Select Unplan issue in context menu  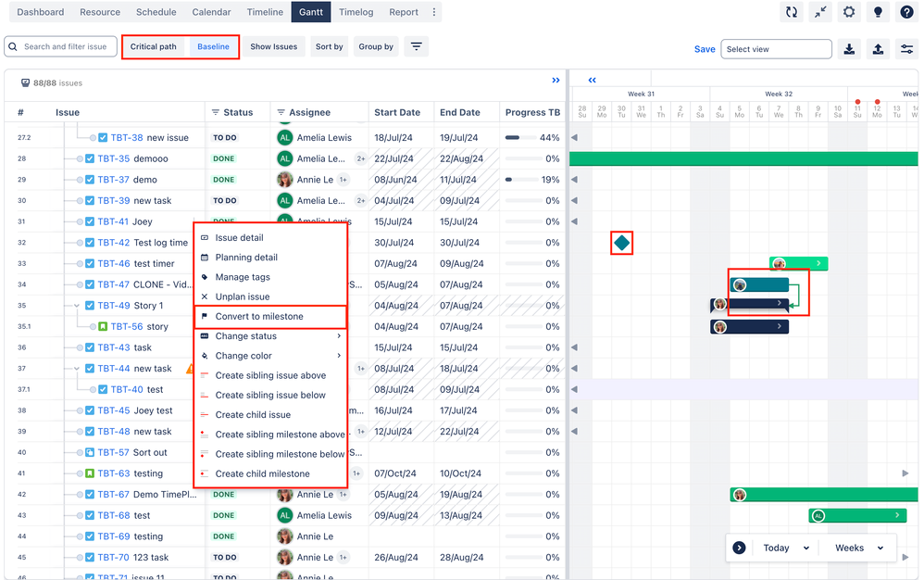point(271,296)
